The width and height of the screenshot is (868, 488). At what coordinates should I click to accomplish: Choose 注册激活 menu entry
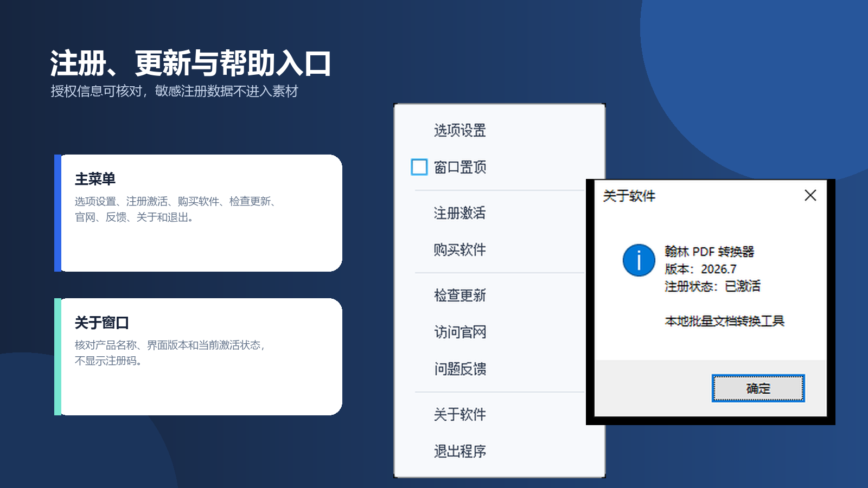459,213
